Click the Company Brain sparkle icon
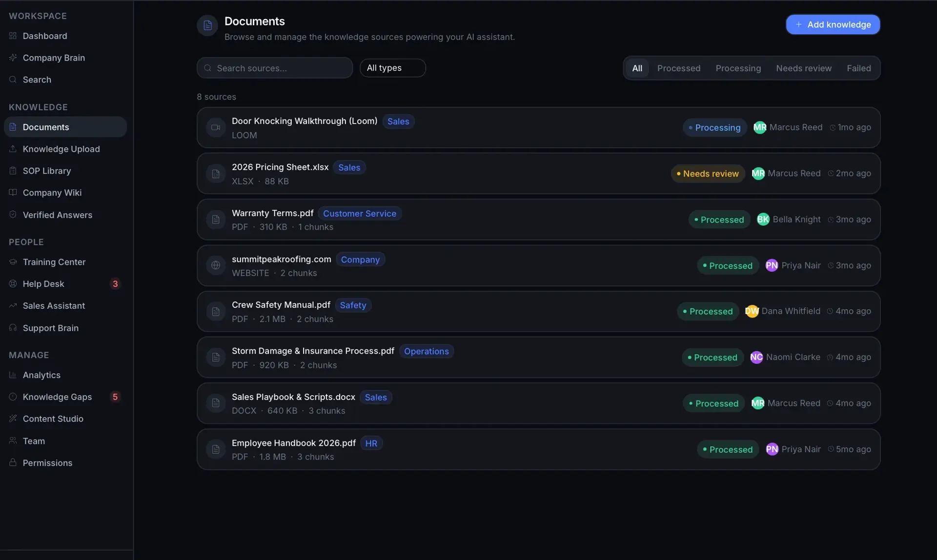The height and width of the screenshot is (560, 937). click(13, 58)
